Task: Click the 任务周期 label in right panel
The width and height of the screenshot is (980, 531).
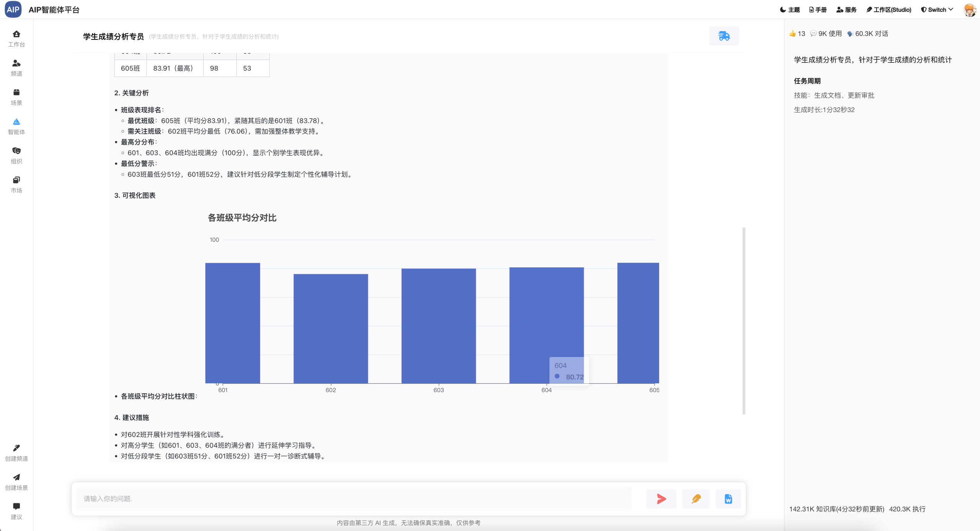Action: tap(807, 81)
